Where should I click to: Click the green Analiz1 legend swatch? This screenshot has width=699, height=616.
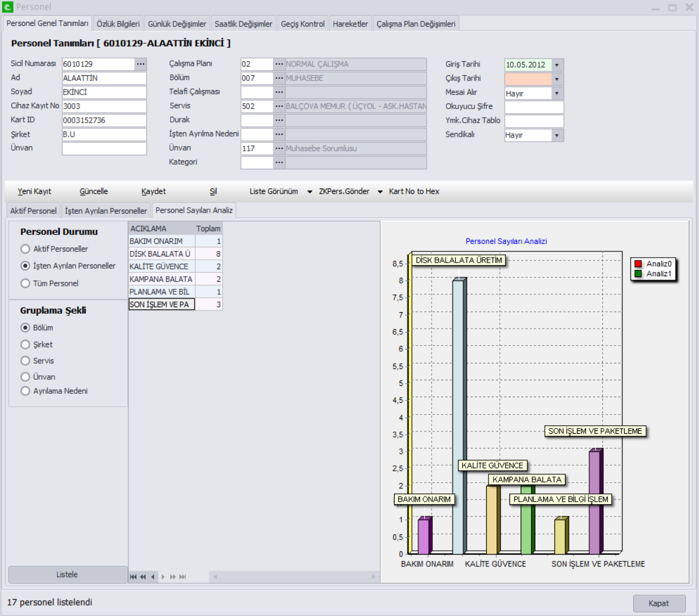pos(638,274)
